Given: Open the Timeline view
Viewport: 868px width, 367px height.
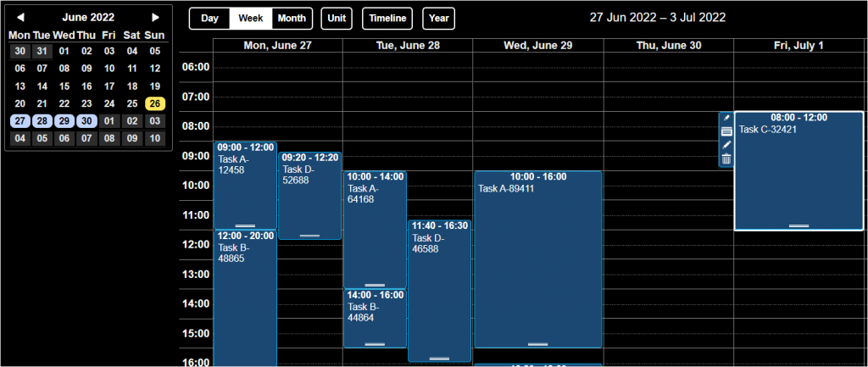Looking at the screenshot, I should 388,19.
